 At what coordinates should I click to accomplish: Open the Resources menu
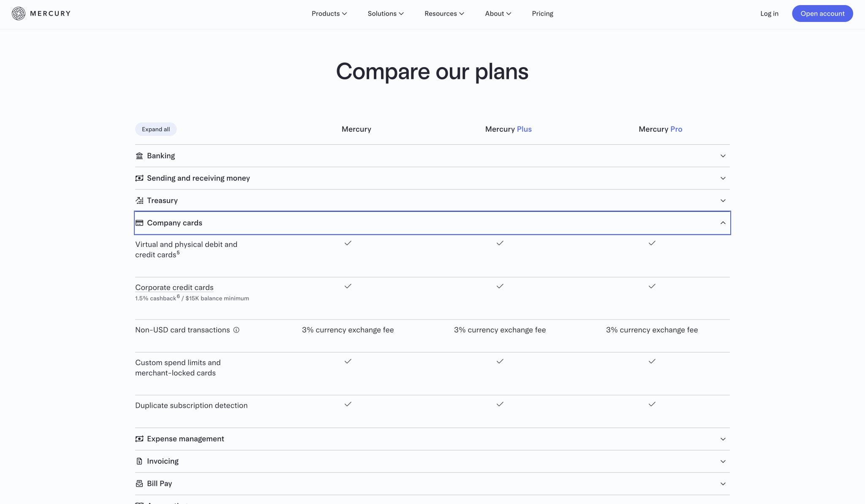point(444,14)
